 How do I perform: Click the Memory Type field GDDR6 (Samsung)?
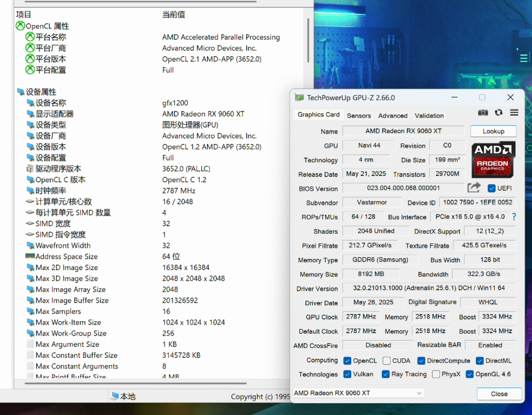[x=380, y=259]
